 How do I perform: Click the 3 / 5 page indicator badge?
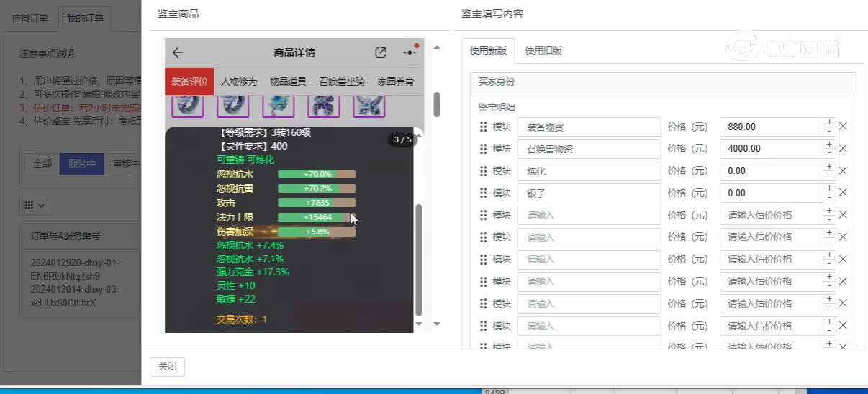tap(402, 139)
